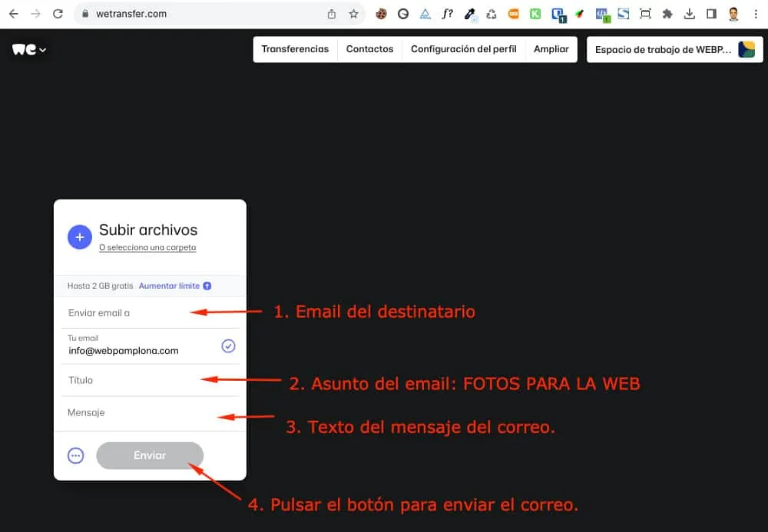Open Configuración del perfil
The image size is (768, 532).
(x=464, y=48)
